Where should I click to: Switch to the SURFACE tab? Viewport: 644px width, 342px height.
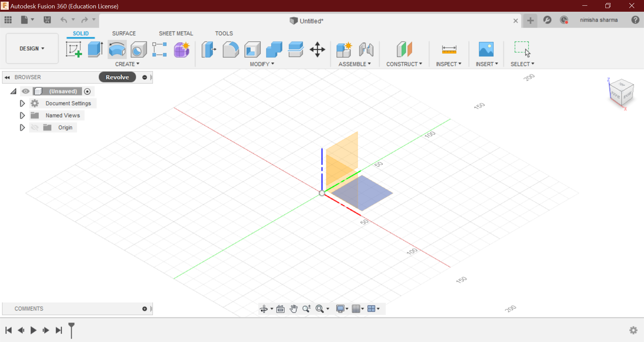pyautogui.click(x=124, y=34)
